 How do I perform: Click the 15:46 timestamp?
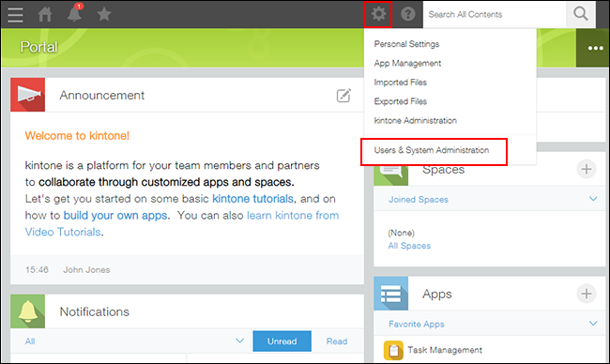[37, 270]
